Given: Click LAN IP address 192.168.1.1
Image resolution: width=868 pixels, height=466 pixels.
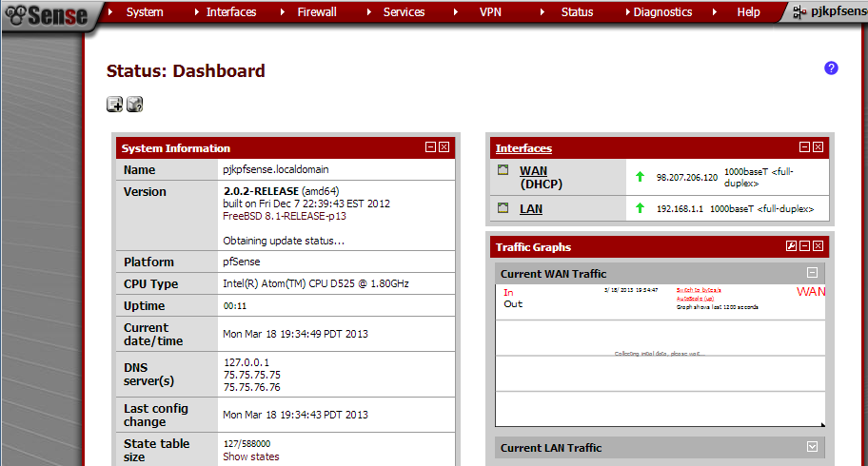Looking at the screenshot, I should click(680, 208).
